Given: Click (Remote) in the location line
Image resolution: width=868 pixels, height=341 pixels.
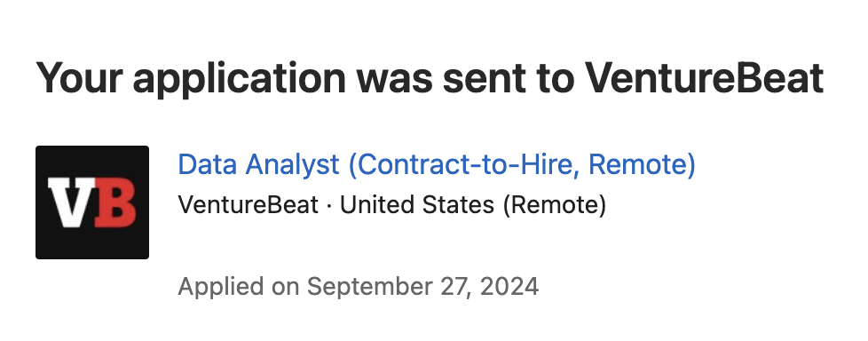Looking at the screenshot, I should coord(555,205).
